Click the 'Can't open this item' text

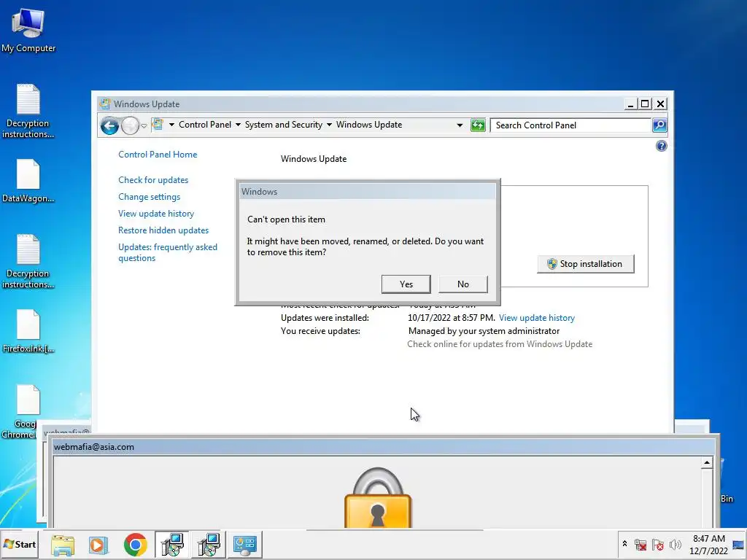click(x=286, y=219)
